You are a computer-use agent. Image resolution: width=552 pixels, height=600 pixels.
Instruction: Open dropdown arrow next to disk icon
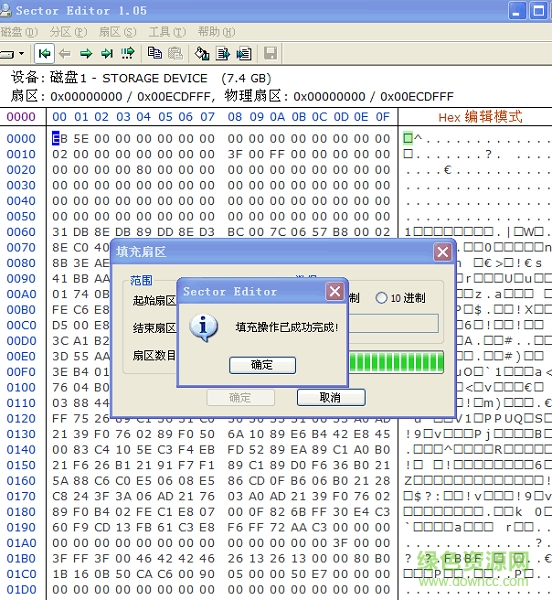pos(21,54)
